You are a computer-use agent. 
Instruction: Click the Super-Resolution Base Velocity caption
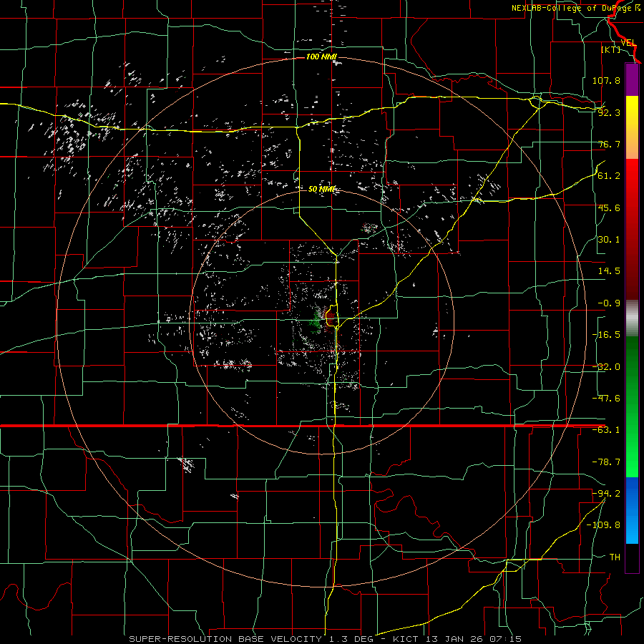326,639
